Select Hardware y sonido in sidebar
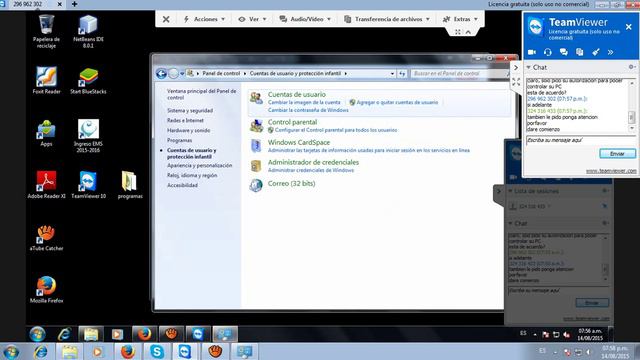Image resolution: width=640 pixels, height=360 pixels. pos(189,130)
